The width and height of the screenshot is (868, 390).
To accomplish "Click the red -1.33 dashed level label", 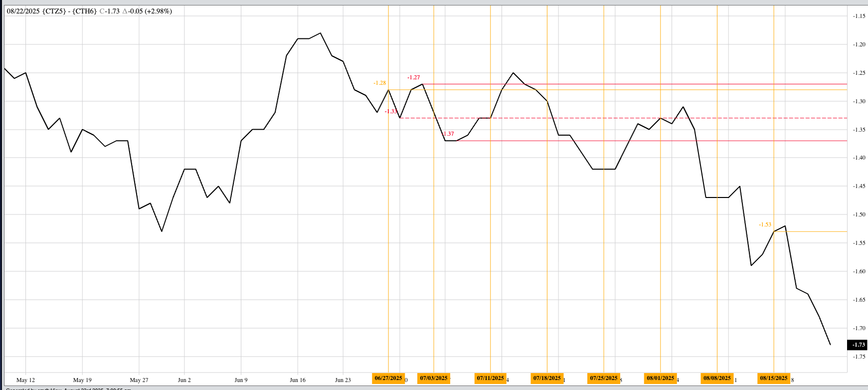I will tap(391, 111).
